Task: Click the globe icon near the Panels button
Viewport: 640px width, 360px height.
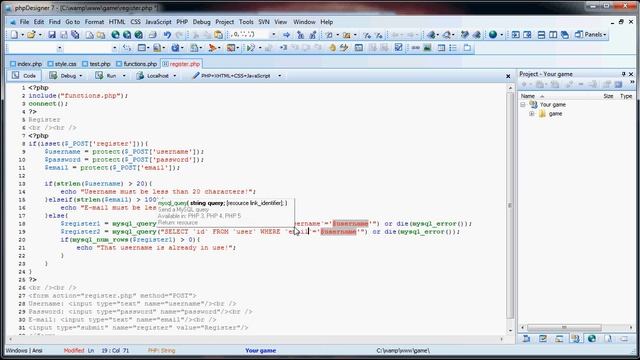Action: [493, 35]
